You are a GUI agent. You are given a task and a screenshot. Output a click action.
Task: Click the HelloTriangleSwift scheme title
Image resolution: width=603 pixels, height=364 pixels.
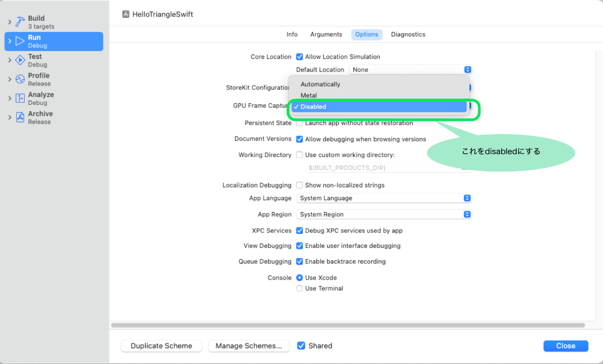[163, 14]
